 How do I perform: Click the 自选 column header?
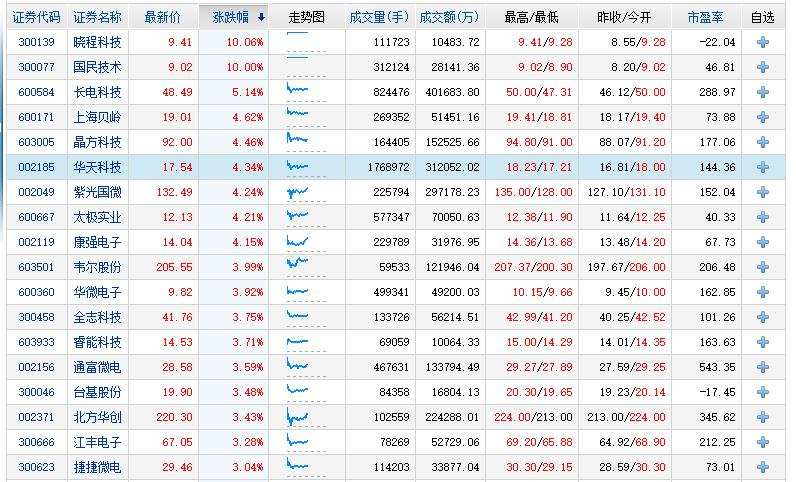pyautogui.click(x=762, y=17)
